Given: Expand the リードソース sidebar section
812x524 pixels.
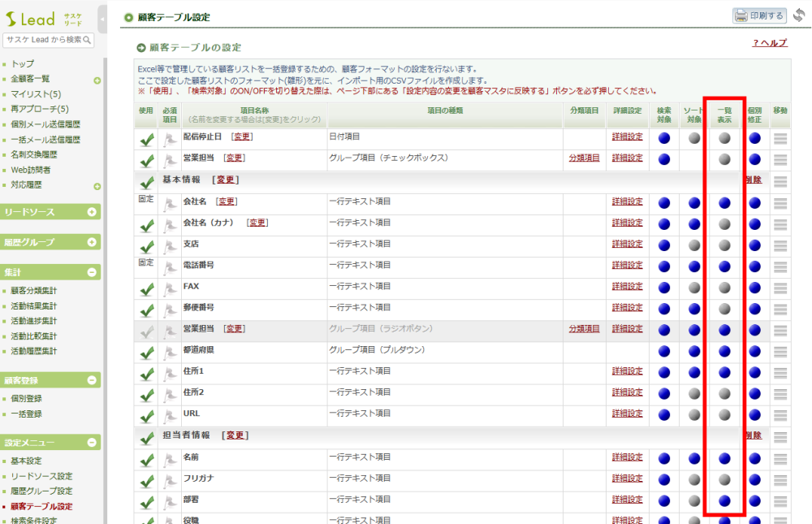Looking at the screenshot, I should click(92, 212).
